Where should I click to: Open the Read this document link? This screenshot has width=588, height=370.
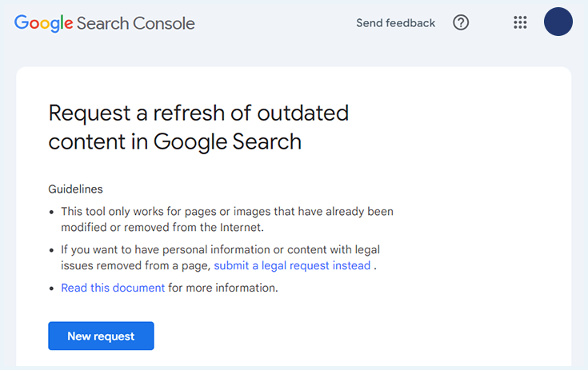click(x=113, y=288)
